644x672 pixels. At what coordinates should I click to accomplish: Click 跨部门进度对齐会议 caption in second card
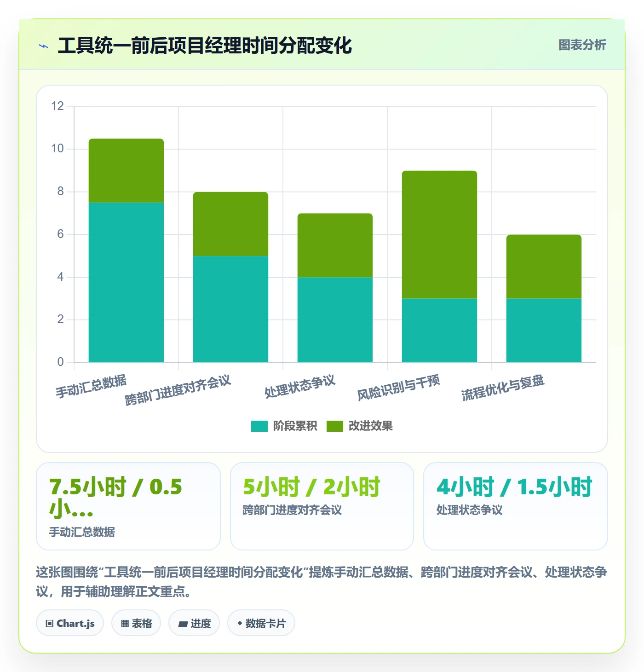(x=292, y=510)
